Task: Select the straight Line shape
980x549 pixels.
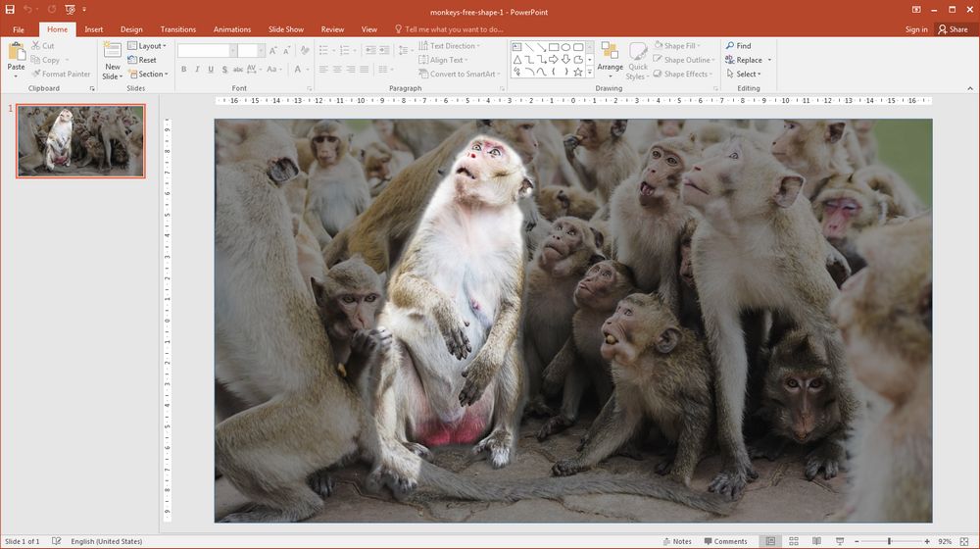Action: pos(529,47)
